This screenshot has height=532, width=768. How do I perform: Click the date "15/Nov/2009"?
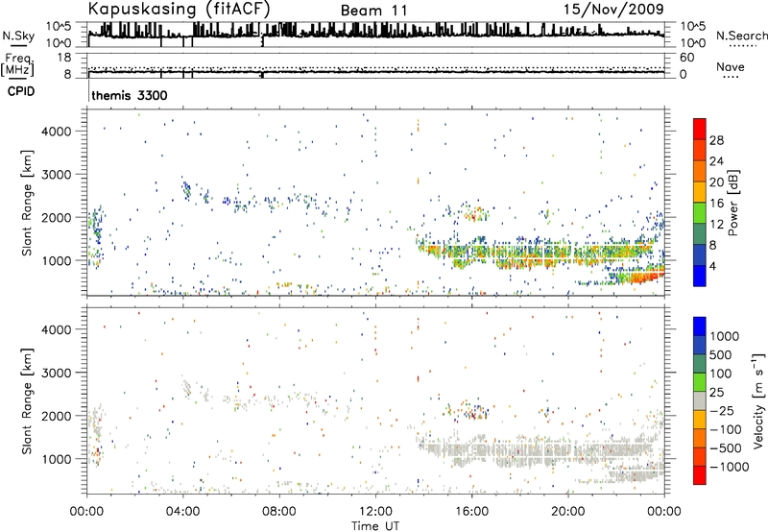[613, 9]
